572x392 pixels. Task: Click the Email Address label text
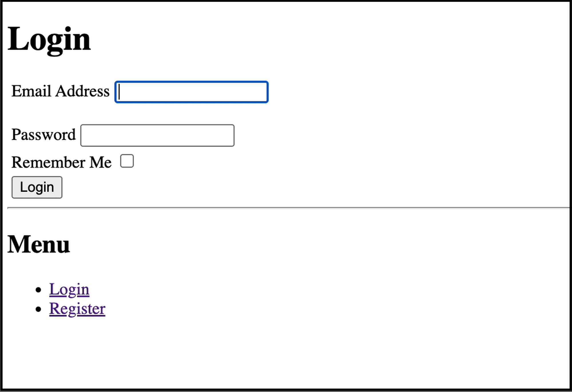point(60,91)
